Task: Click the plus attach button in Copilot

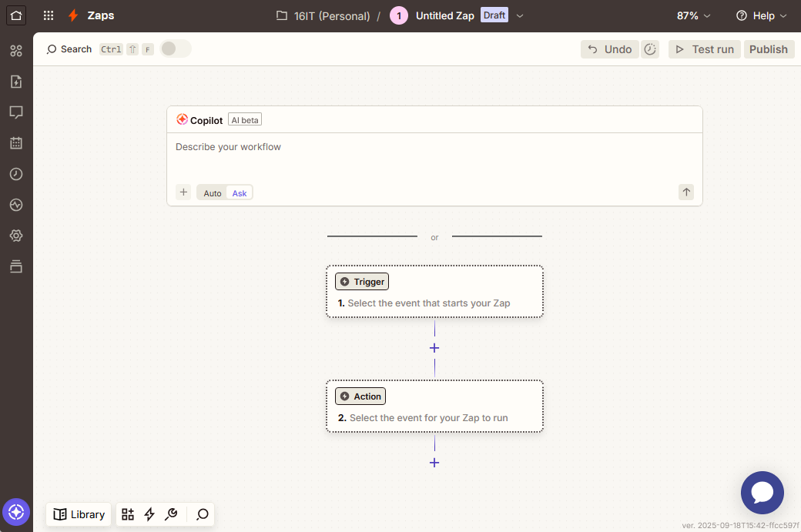Action: [x=183, y=192]
